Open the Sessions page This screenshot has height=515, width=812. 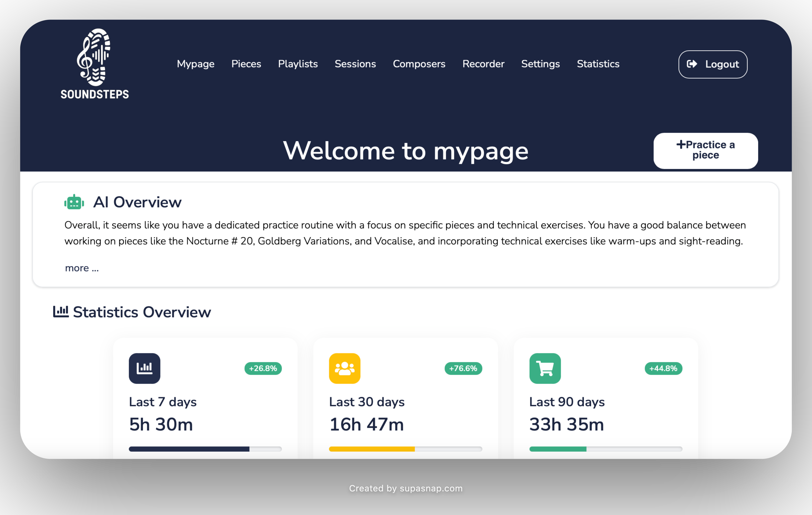tap(355, 64)
